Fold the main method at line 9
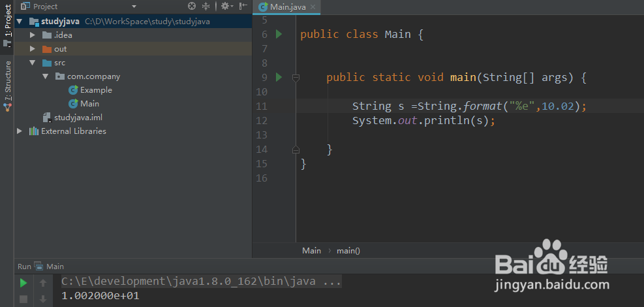The image size is (644, 307). click(296, 77)
